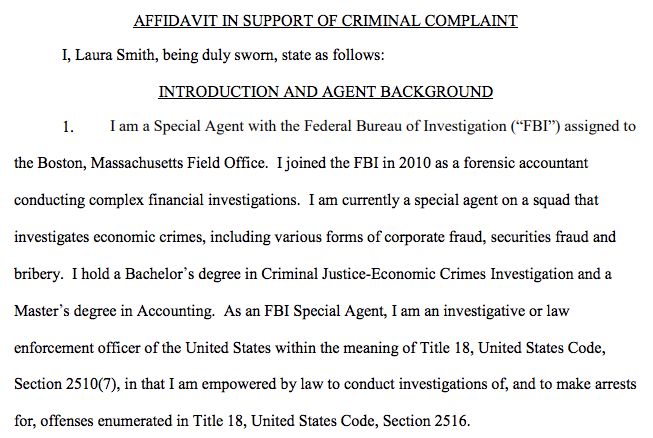
Task: Click the phrase 'Master's degree in Accounting'
Action: point(114,311)
